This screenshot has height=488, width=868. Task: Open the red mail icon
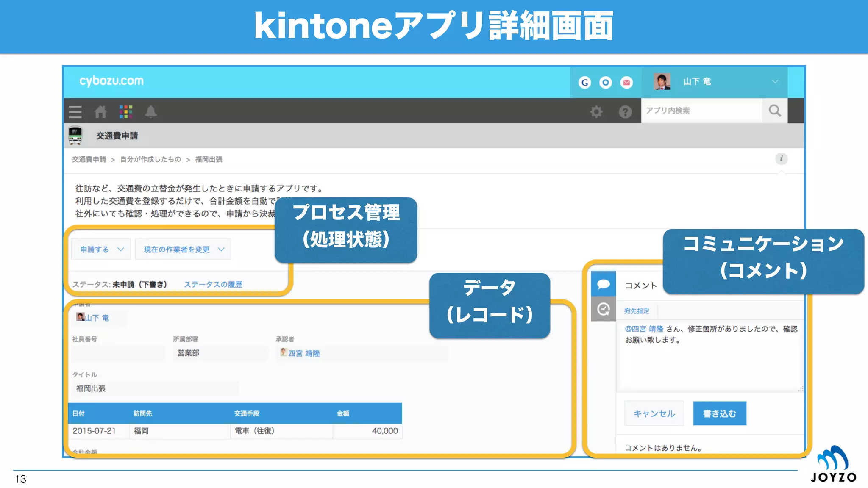click(626, 82)
